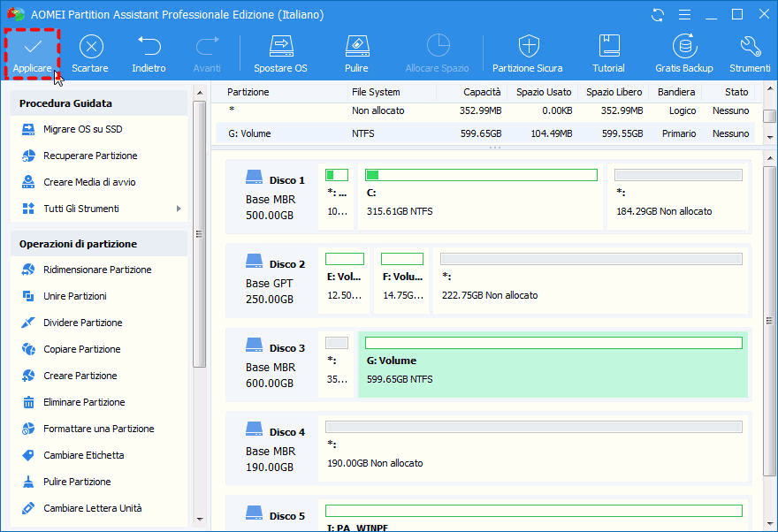The height and width of the screenshot is (532, 778).
Task: Expand the Tutti Gli Strumenti submenu arrow
Action: (179, 209)
